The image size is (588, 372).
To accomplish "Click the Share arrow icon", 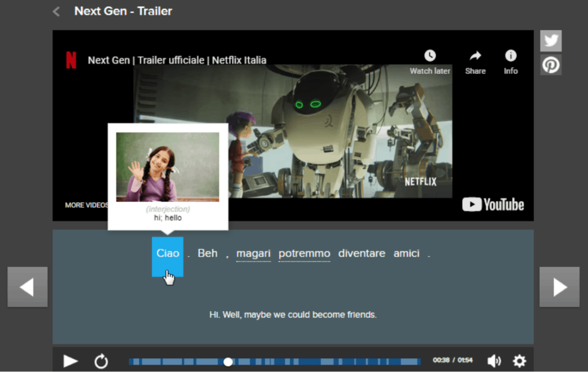I will tap(475, 56).
